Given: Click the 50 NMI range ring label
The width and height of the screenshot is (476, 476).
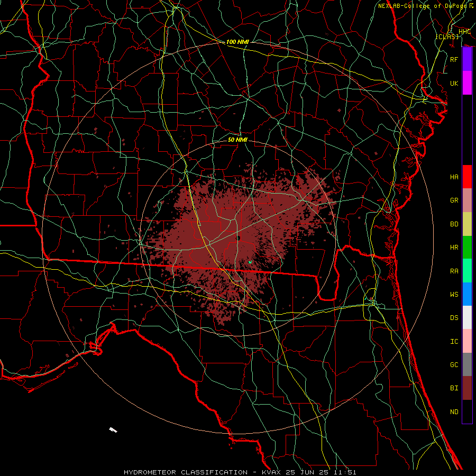Looking at the screenshot, I should click(x=237, y=140).
